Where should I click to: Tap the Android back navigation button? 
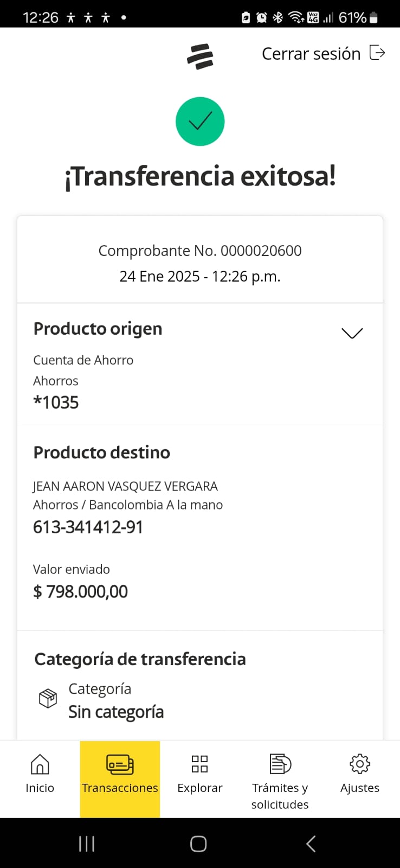[x=311, y=844]
